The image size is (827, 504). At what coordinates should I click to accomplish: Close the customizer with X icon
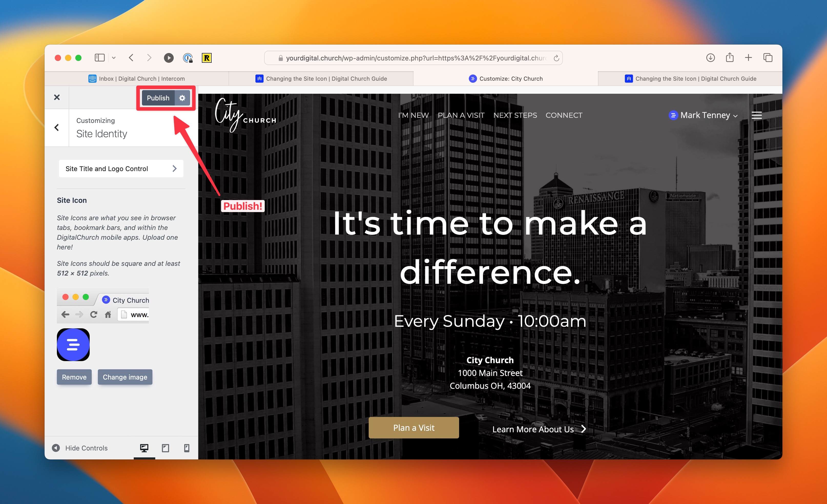point(57,97)
